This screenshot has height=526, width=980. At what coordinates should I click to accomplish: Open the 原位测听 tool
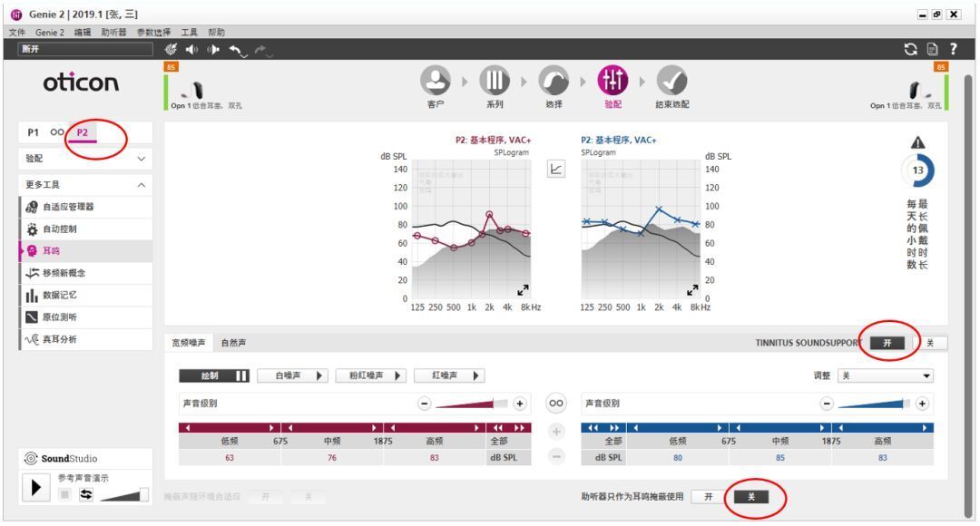click(86, 317)
